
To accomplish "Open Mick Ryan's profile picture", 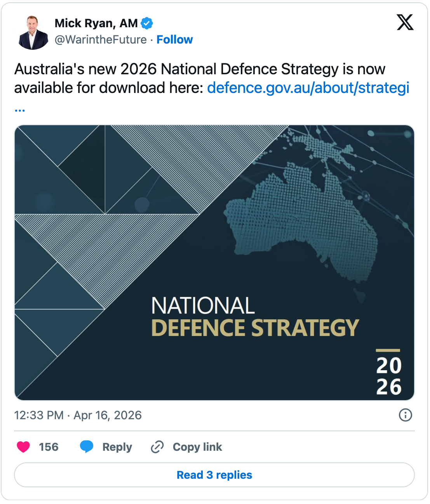I will click(x=32, y=33).
